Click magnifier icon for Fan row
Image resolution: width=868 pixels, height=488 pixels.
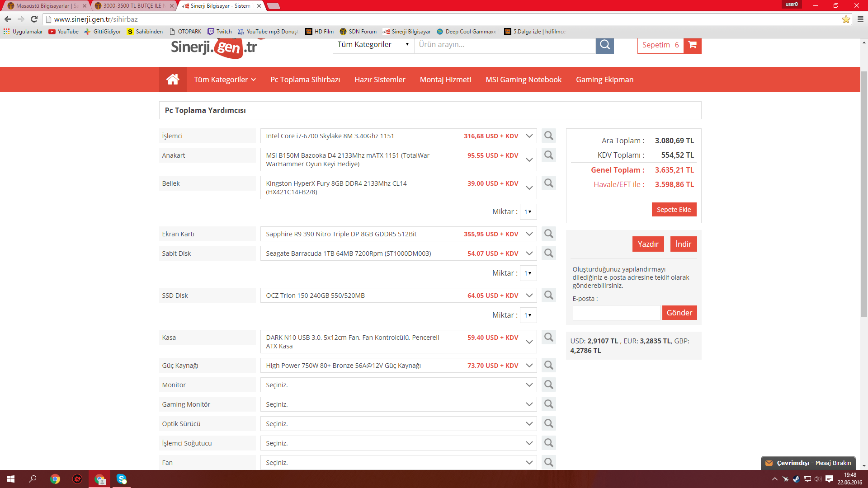tap(549, 462)
